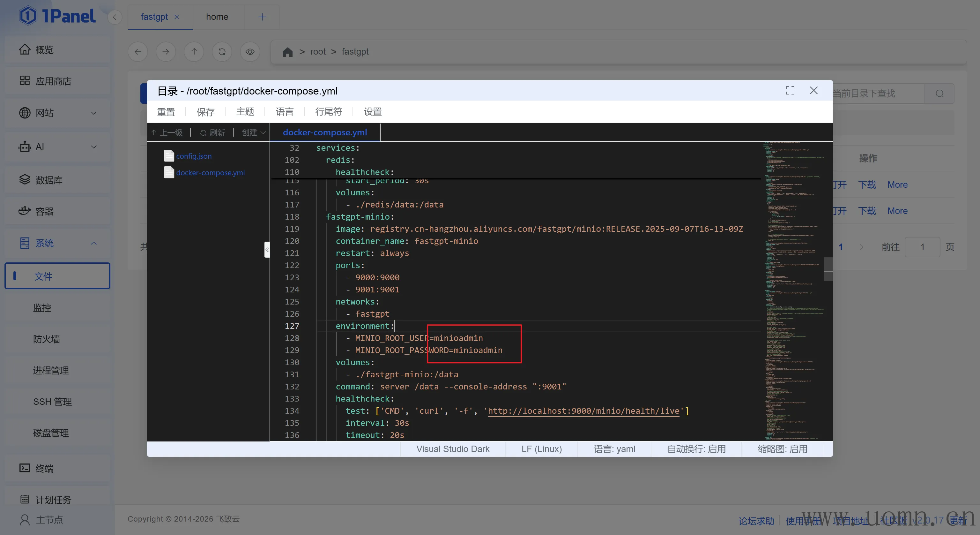This screenshot has height=535, width=980.
Task: Open the 容器 containers sidebar item
Action: tap(45, 211)
